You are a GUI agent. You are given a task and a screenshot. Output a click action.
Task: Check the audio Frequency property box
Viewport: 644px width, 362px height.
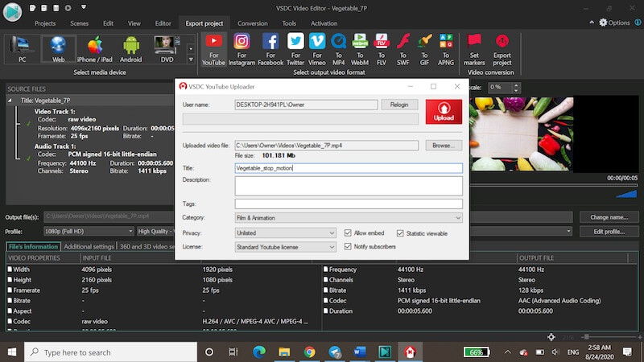point(326,269)
